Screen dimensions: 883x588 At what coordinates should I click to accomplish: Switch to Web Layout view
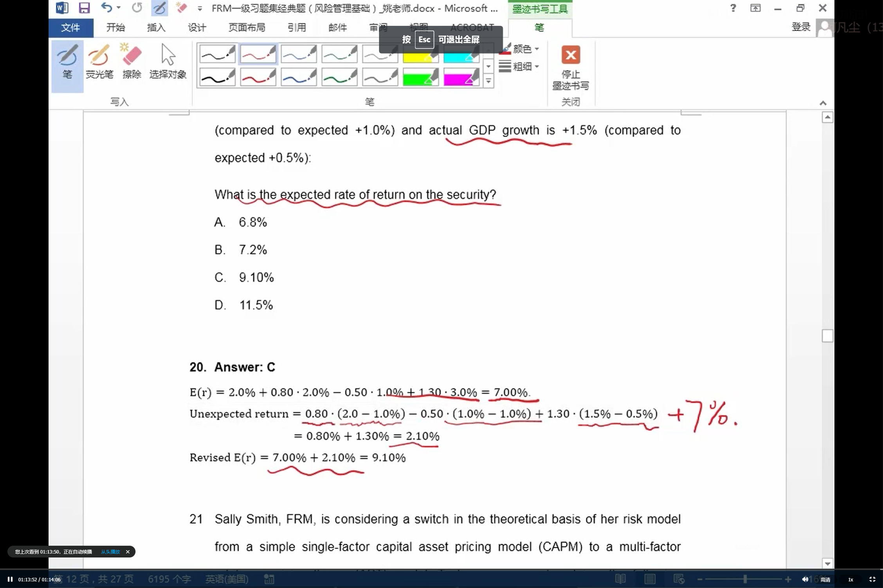[x=679, y=579]
